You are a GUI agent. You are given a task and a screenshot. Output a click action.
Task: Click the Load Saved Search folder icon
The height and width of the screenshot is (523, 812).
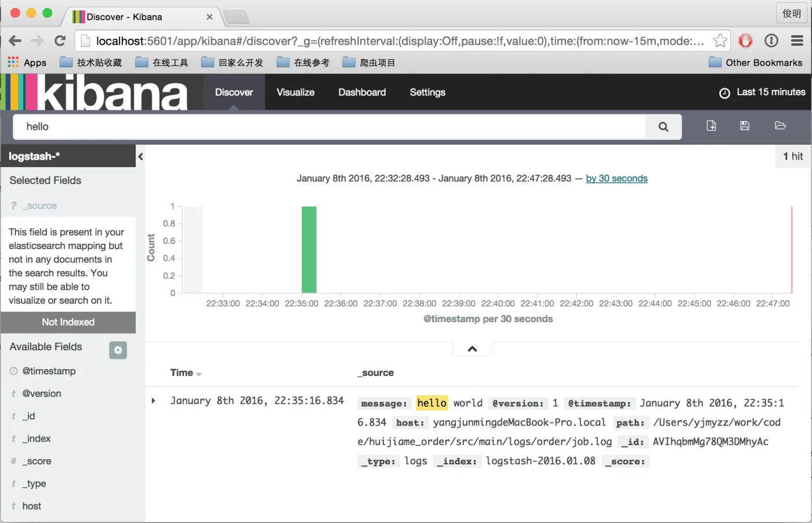tap(780, 126)
